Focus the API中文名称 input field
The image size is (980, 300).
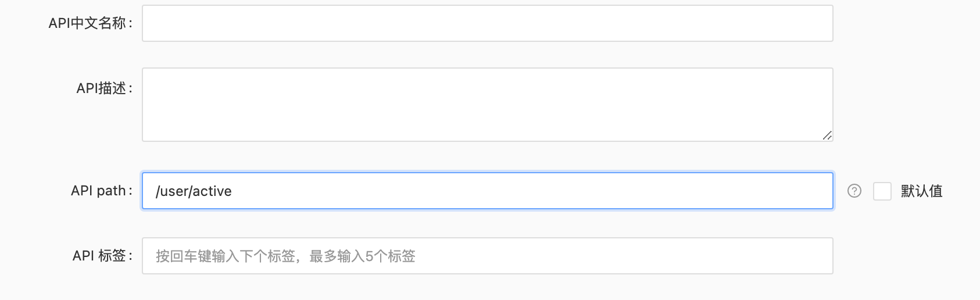pos(487,23)
